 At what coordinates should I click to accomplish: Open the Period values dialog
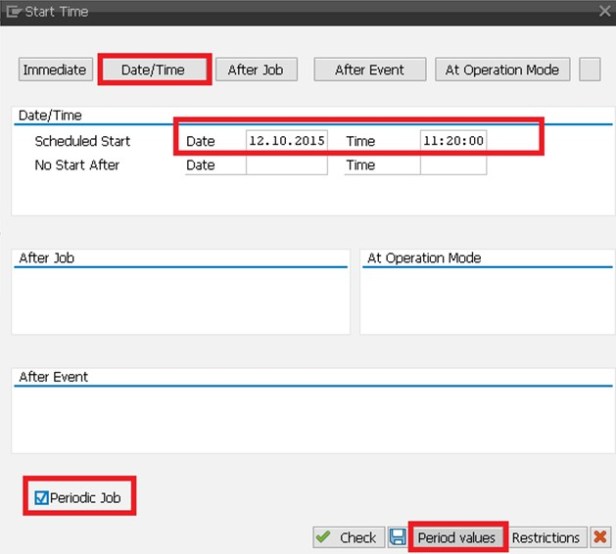(x=456, y=538)
